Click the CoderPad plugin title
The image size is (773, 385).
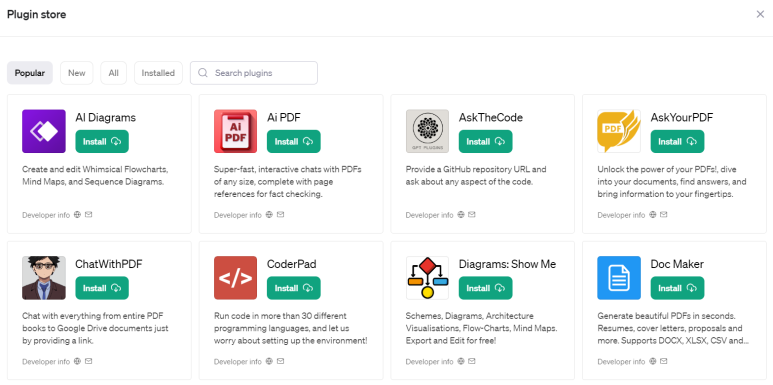click(292, 264)
